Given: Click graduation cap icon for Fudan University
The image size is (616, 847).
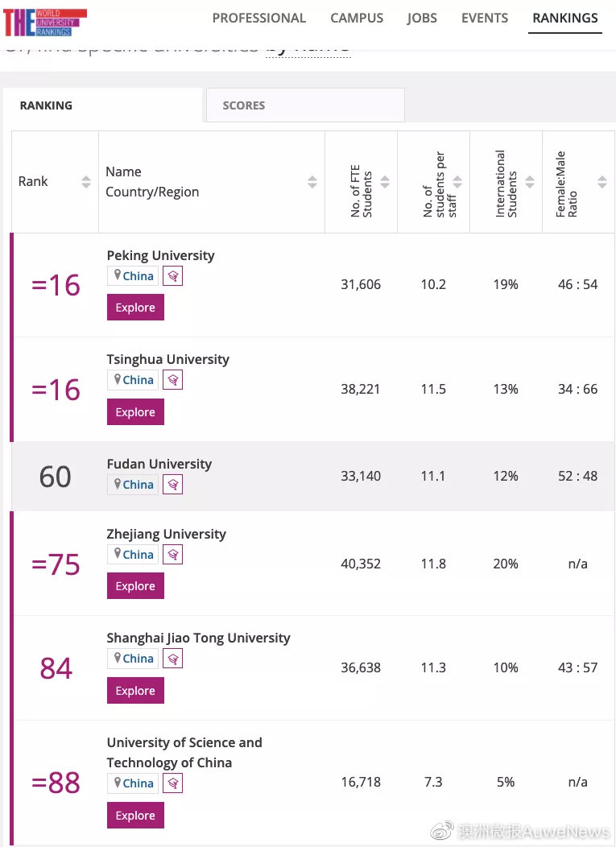Looking at the screenshot, I should tap(172, 485).
